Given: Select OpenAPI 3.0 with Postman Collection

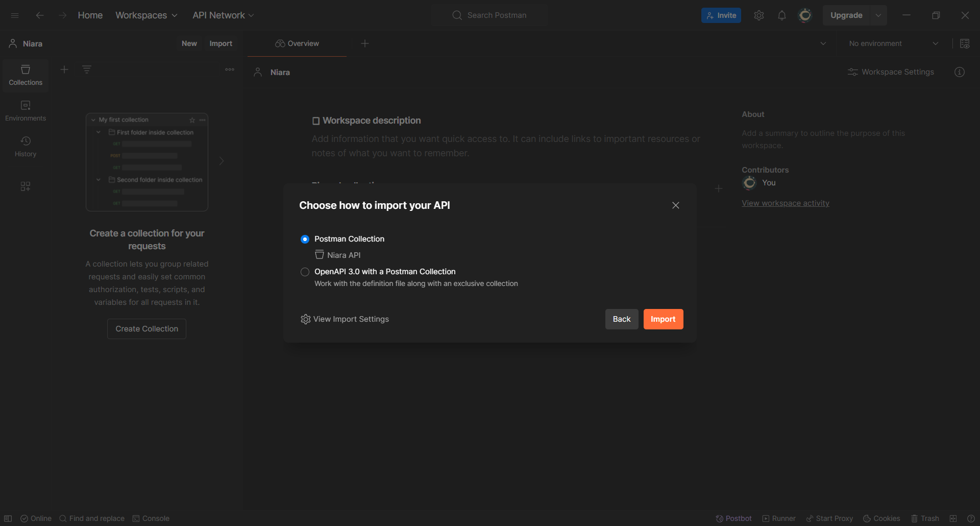Looking at the screenshot, I should pyautogui.click(x=305, y=272).
